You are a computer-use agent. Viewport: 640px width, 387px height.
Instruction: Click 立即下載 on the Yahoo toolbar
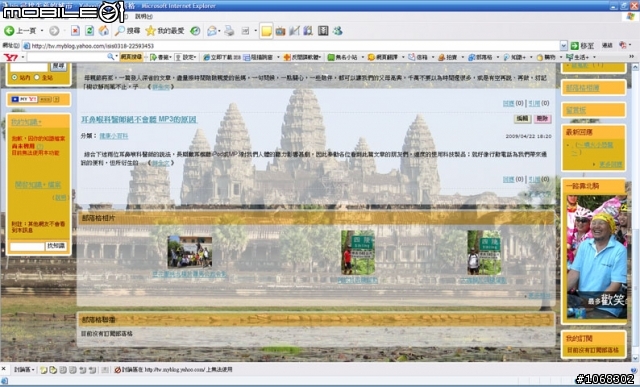click(x=222, y=57)
